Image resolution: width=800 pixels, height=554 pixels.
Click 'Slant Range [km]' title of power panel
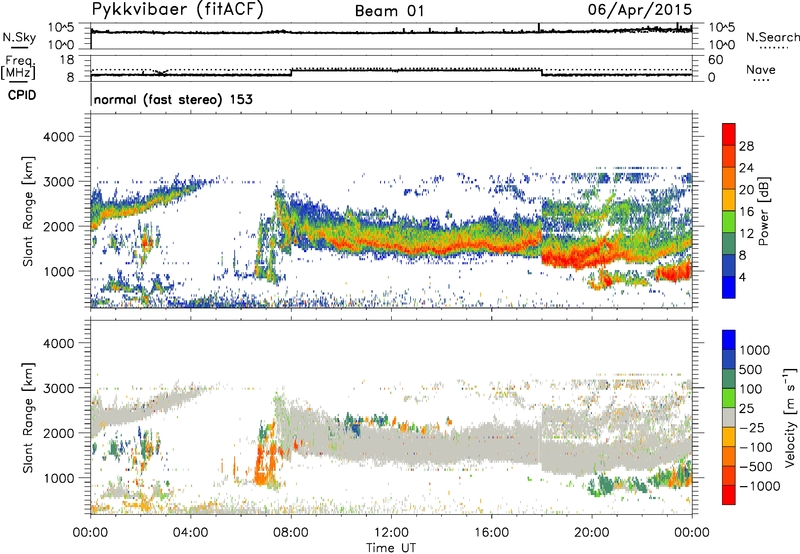pos(28,211)
